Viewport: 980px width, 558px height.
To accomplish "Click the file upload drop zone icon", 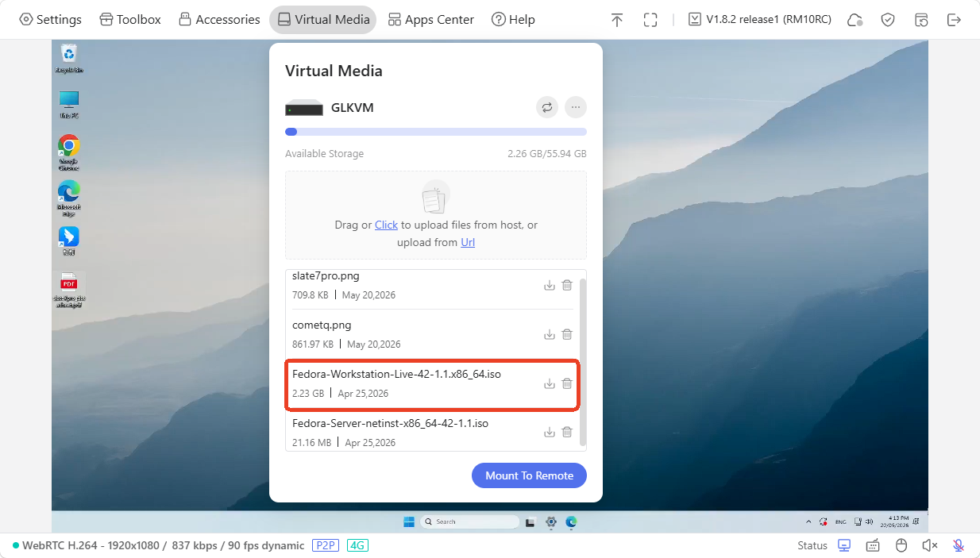I will (435, 196).
